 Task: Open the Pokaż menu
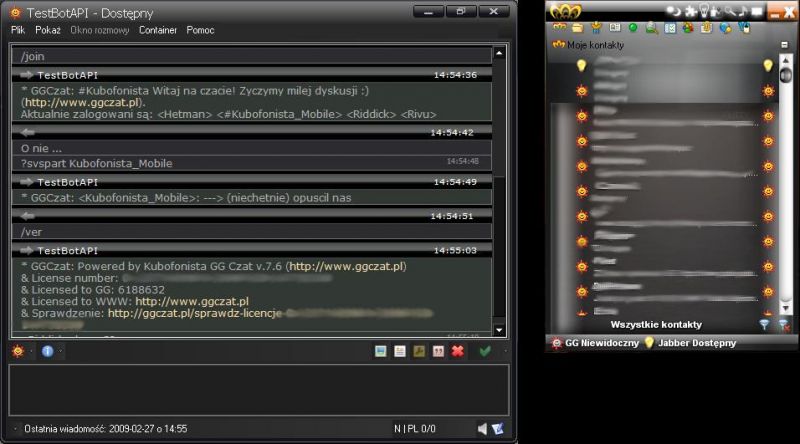tap(48, 30)
